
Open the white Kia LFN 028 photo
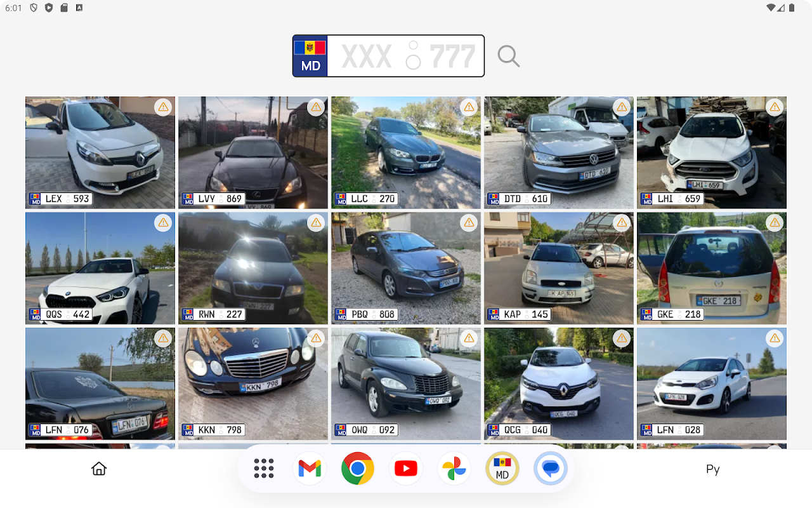click(712, 384)
